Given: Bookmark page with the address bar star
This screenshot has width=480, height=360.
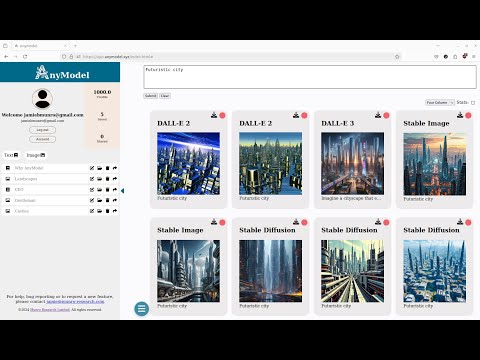Looking at the screenshot, I should click(397, 57).
